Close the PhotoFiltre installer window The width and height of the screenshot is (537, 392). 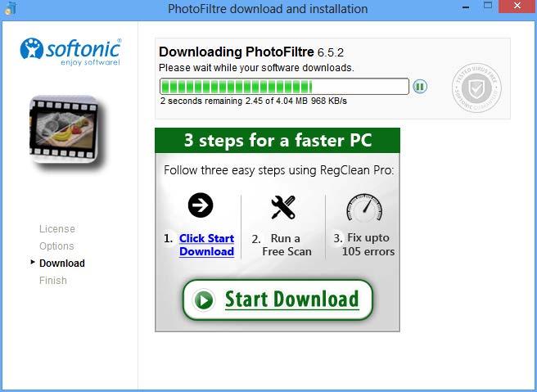click(x=518, y=6)
